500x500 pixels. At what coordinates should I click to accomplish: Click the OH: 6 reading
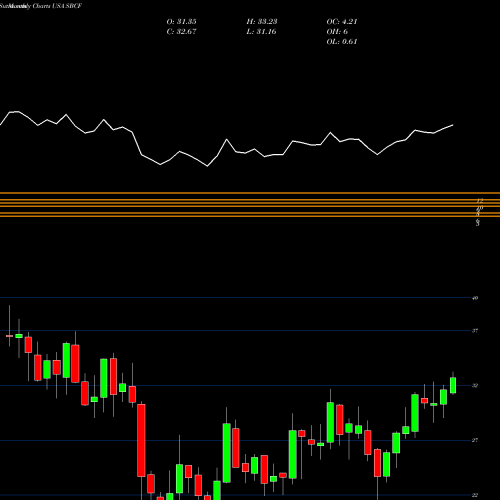point(337,32)
